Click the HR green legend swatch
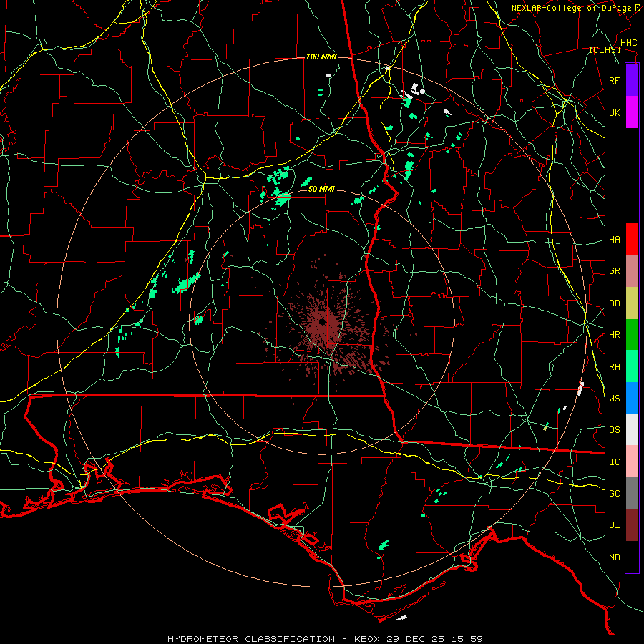This screenshot has width=644, height=644. point(632,335)
